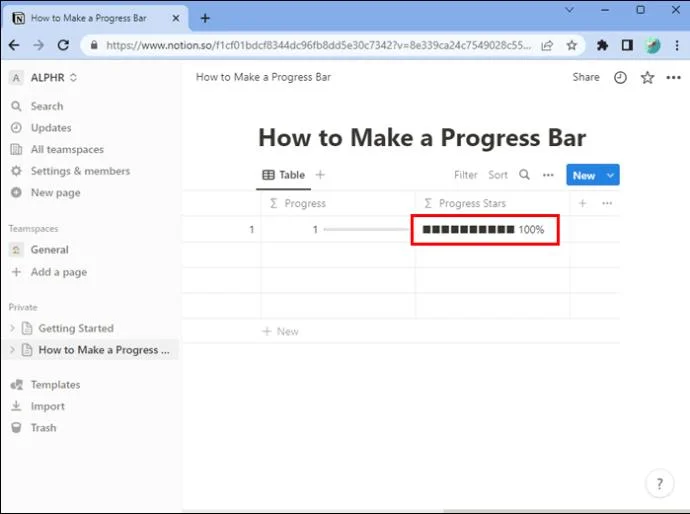Search within the database
This screenshot has height=514, width=690.
(524, 175)
